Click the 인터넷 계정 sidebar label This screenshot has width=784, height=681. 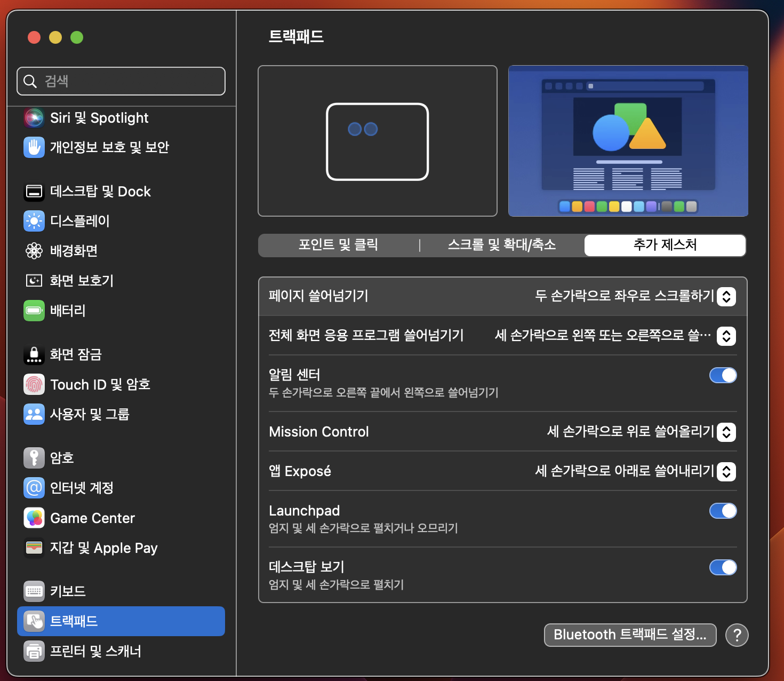[x=82, y=488]
